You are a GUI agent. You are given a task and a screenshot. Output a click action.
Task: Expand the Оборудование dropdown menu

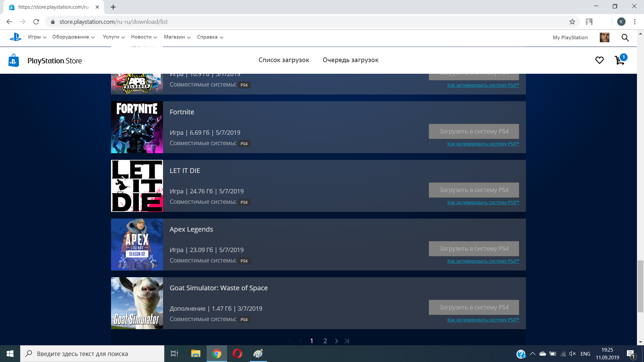(73, 37)
